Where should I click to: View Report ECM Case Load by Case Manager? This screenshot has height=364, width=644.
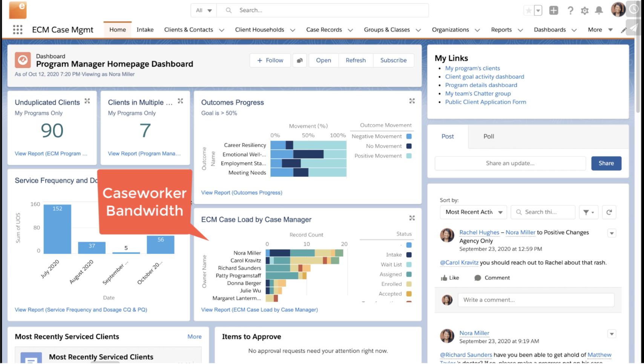click(x=259, y=310)
